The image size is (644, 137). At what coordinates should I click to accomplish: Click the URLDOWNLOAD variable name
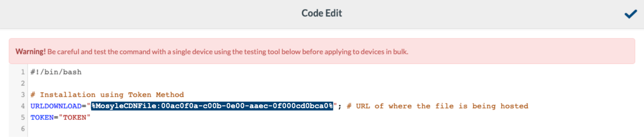point(56,106)
